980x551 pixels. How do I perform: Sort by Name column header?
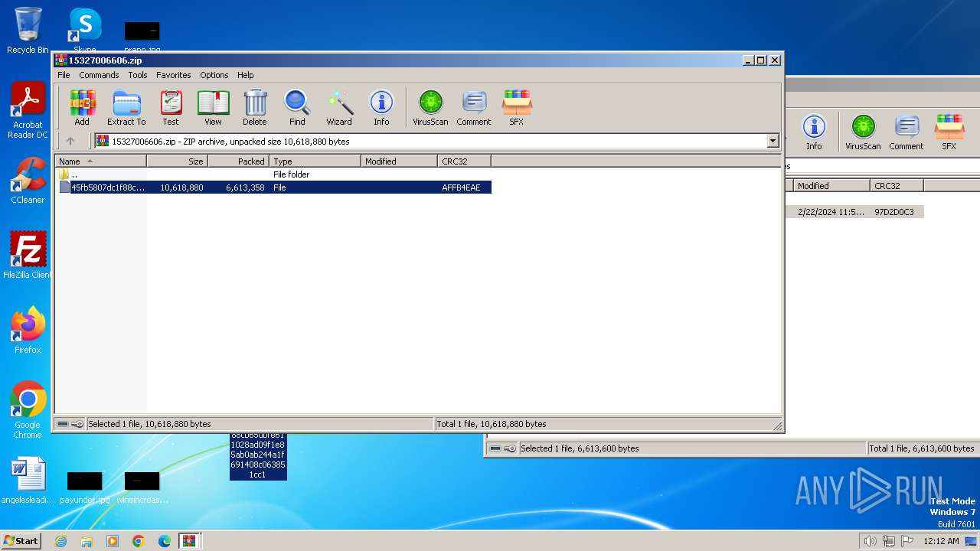coord(100,161)
